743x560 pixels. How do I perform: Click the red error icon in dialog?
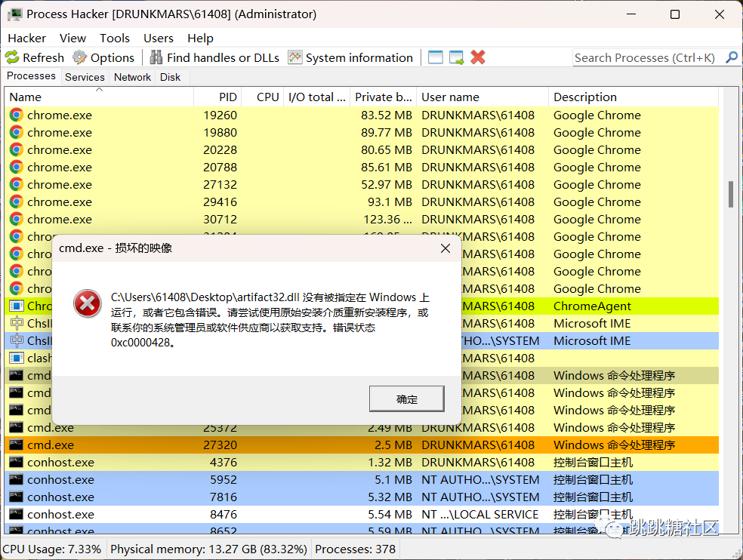click(x=87, y=303)
